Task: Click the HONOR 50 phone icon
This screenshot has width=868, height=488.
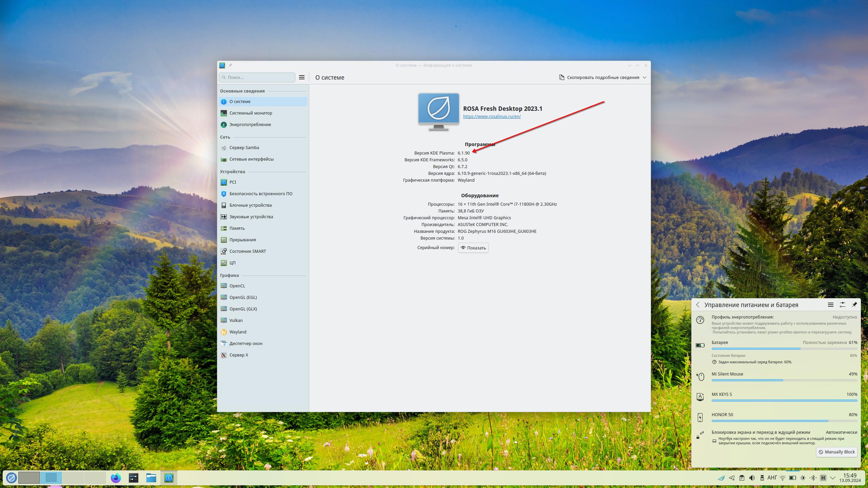Action: [700, 417]
